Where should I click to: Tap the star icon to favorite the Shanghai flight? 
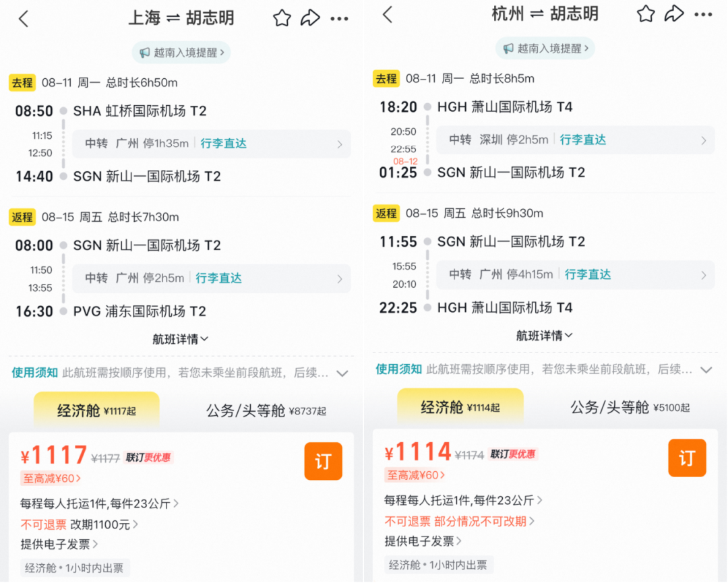click(282, 18)
